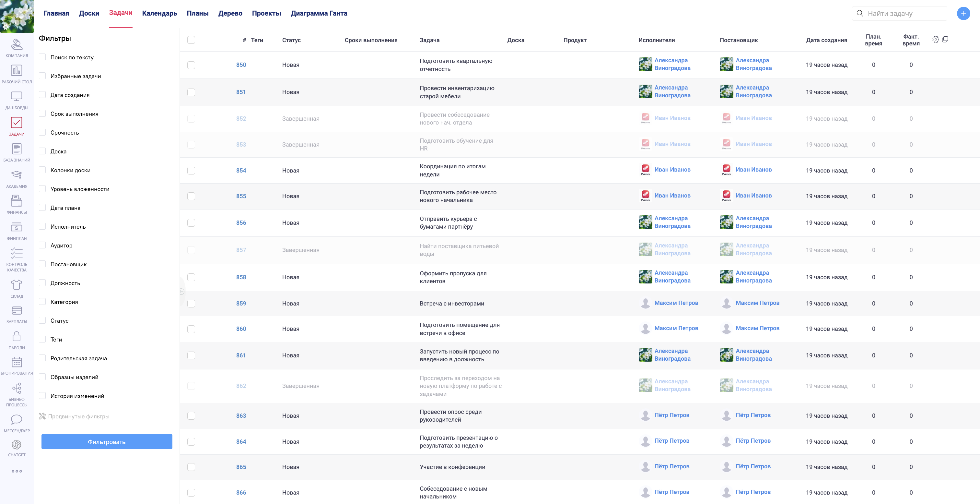
Task: Collapse the filters panel handle
Action: tap(181, 292)
